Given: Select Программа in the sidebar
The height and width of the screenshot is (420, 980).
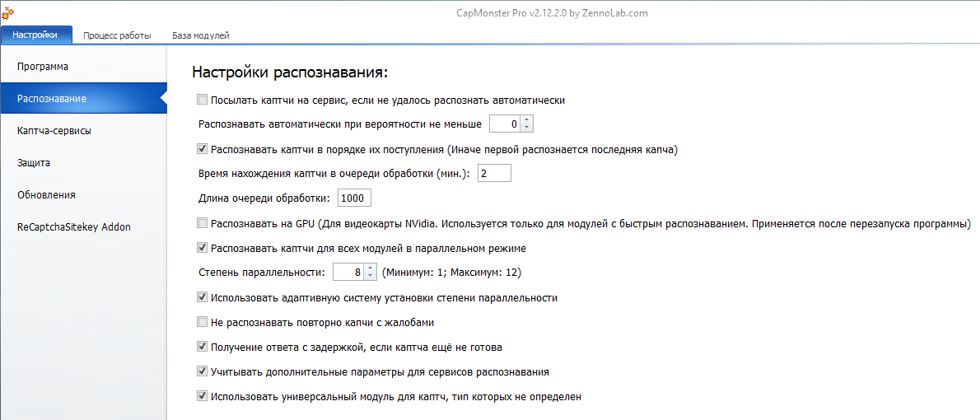Looking at the screenshot, I should pos(43,66).
